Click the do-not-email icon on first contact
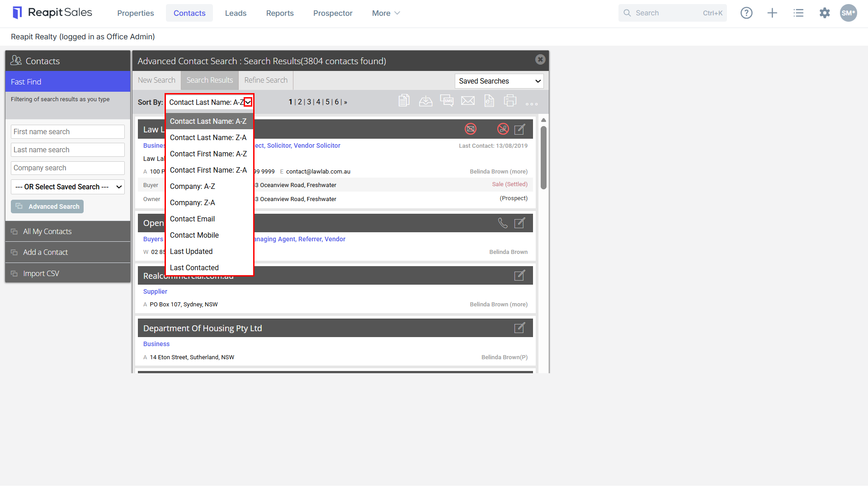 471,129
